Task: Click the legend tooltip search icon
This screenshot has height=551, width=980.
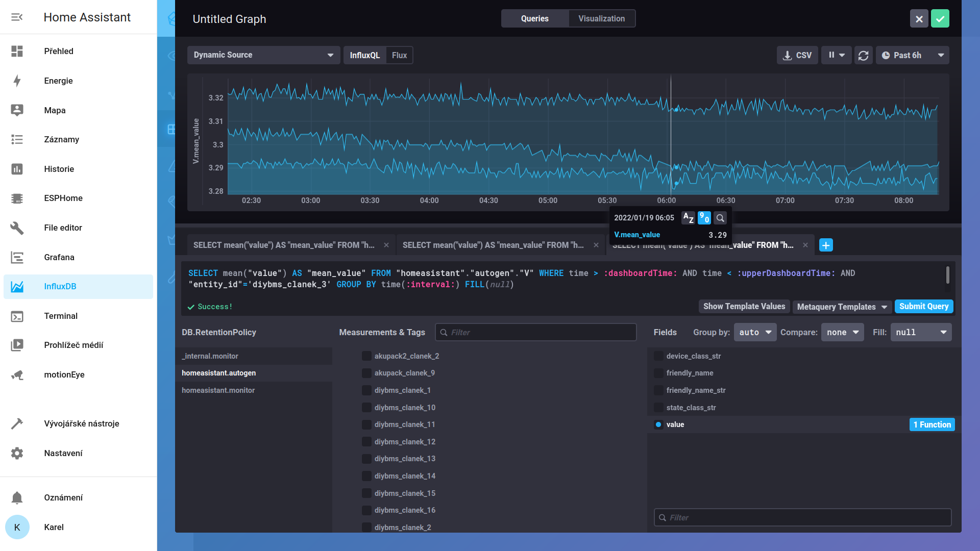Action: point(720,218)
